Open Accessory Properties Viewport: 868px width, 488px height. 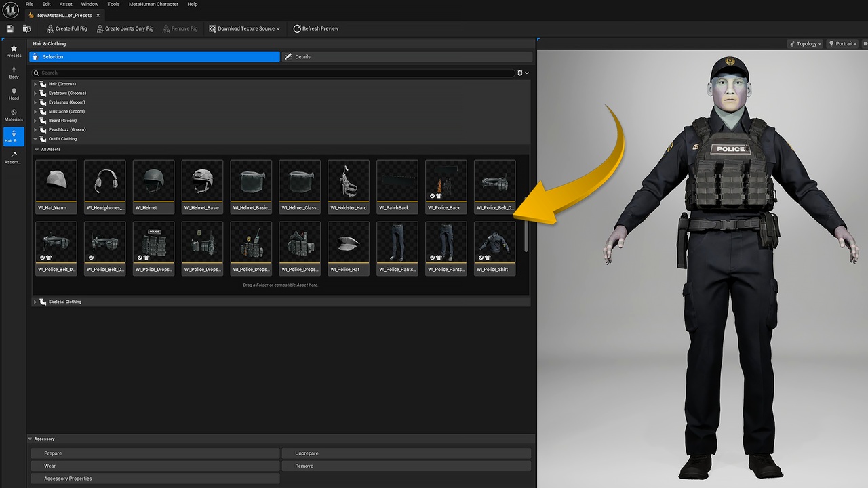click(x=155, y=479)
